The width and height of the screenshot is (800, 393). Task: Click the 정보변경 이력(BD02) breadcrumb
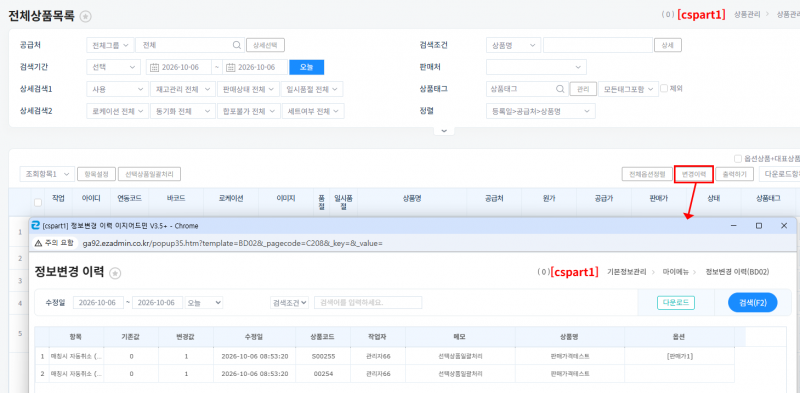click(737, 272)
